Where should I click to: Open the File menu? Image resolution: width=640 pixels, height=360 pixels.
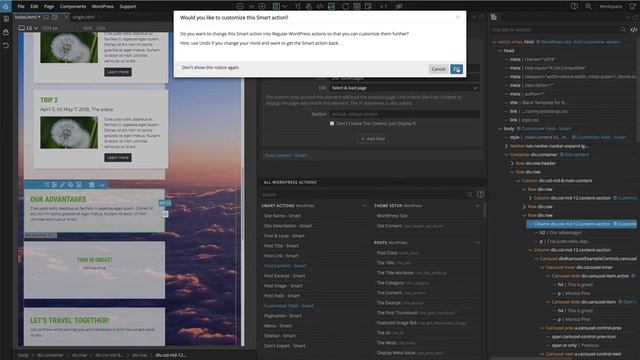(21, 7)
